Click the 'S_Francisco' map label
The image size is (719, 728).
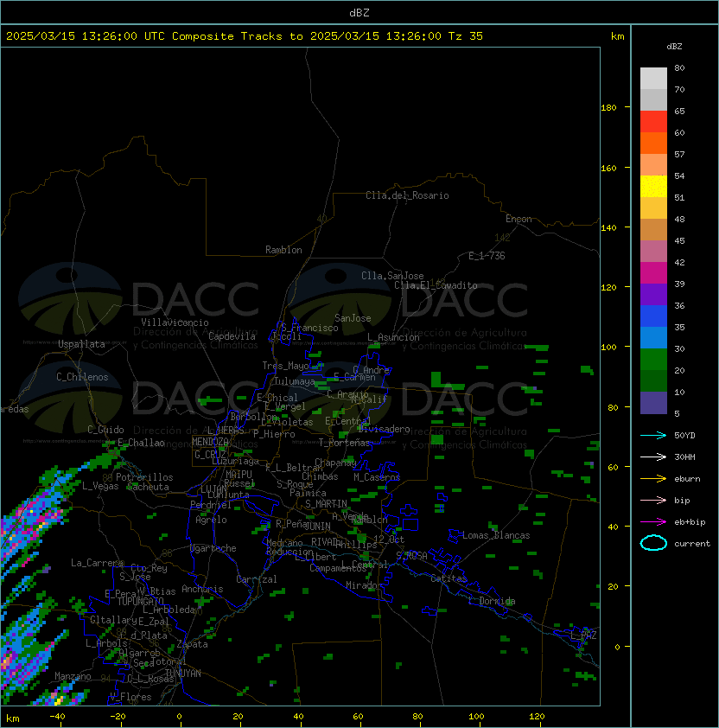310,329
